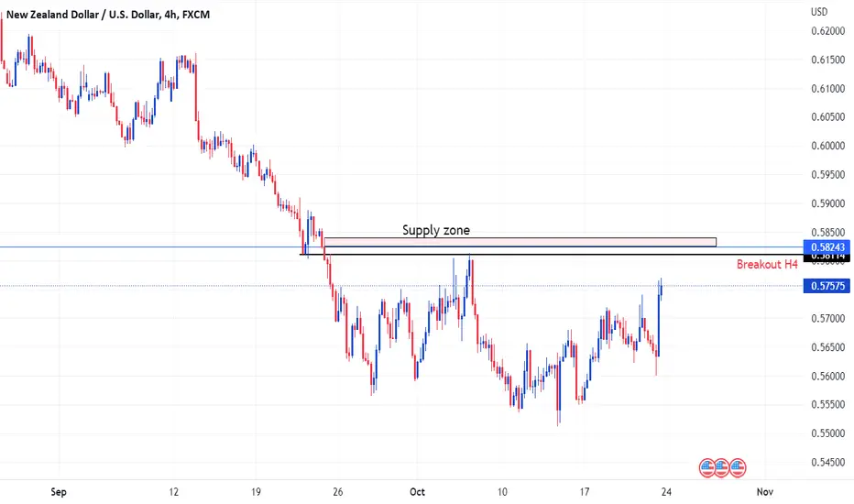Select the black 0.58114 price tag
This screenshot has width=854, height=504.
pos(827,257)
